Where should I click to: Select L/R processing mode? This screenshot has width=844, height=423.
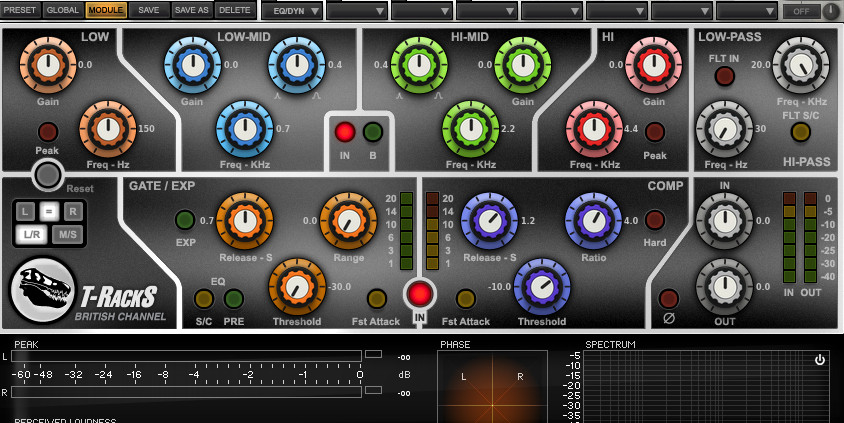31,235
